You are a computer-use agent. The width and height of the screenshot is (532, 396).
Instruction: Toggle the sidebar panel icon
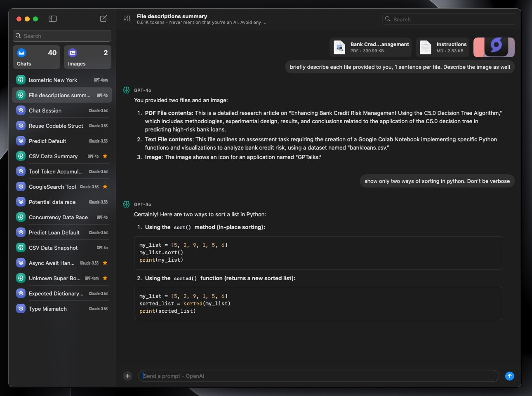(52, 19)
